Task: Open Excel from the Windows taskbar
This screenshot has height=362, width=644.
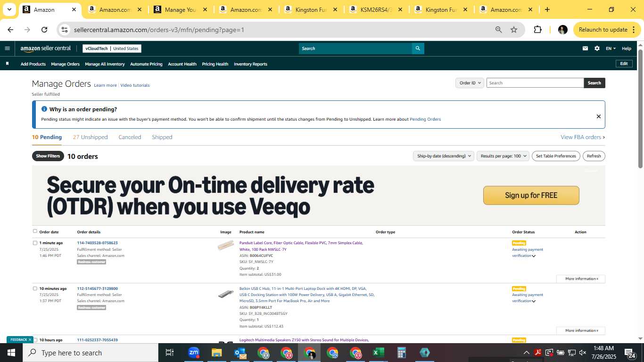Action: [x=378, y=353]
